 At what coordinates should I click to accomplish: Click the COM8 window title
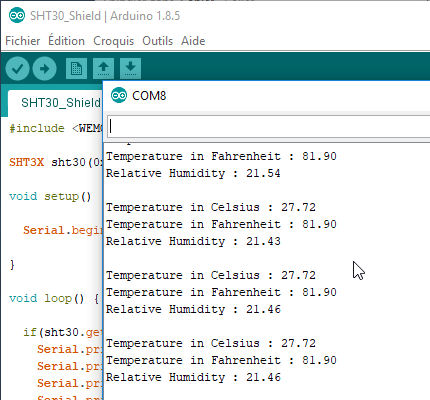[x=149, y=96]
